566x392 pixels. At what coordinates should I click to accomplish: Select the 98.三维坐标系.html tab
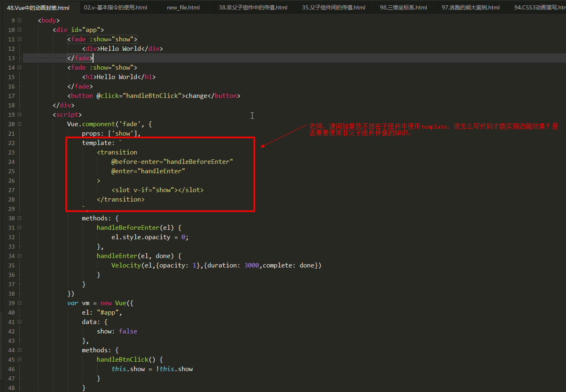(x=403, y=7)
